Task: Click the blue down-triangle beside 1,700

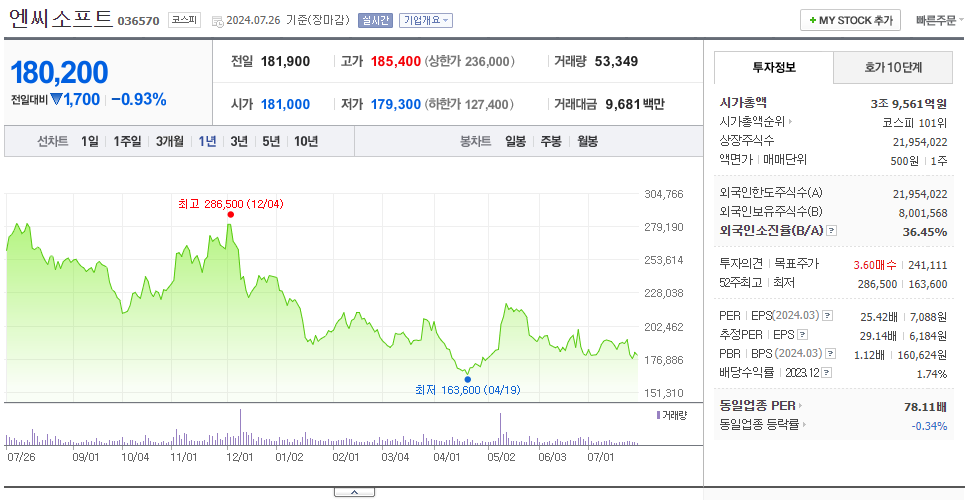Action: click(x=56, y=99)
